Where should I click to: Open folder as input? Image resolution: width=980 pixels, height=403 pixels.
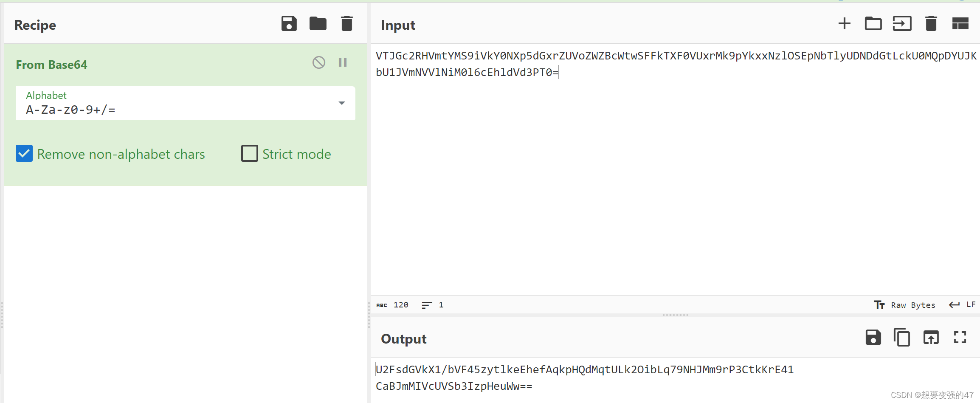click(873, 24)
